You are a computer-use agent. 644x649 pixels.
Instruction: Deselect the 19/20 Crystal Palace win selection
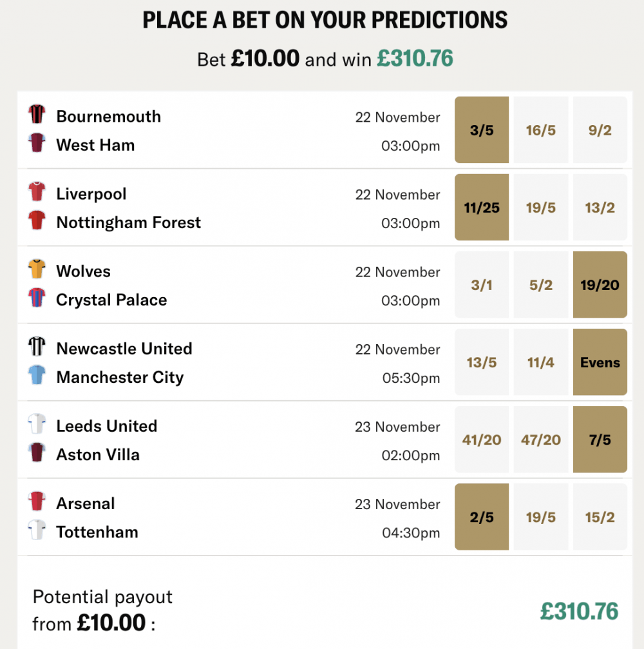(600, 284)
